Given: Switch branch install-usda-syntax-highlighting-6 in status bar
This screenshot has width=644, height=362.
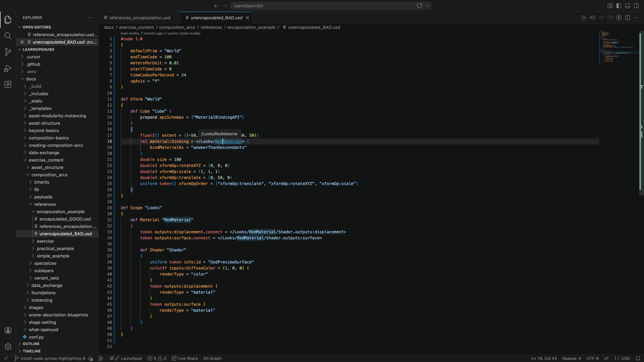Looking at the screenshot, I should tap(50, 359).
